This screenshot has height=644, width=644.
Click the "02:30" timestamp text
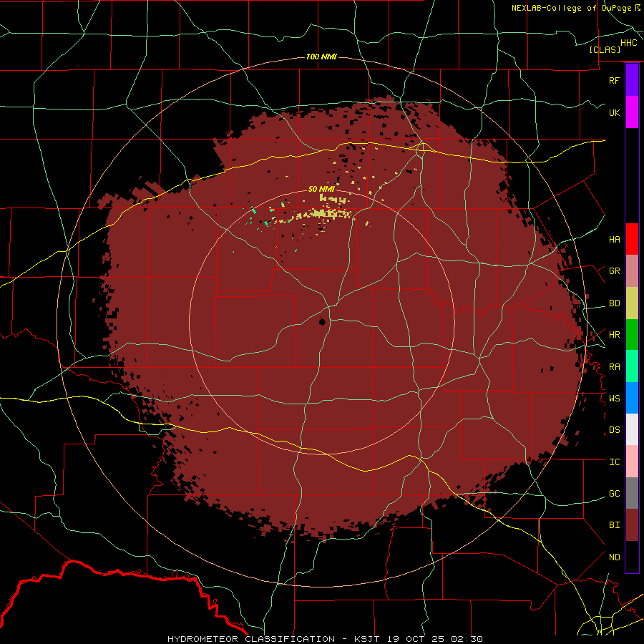[x=467, y=639]
